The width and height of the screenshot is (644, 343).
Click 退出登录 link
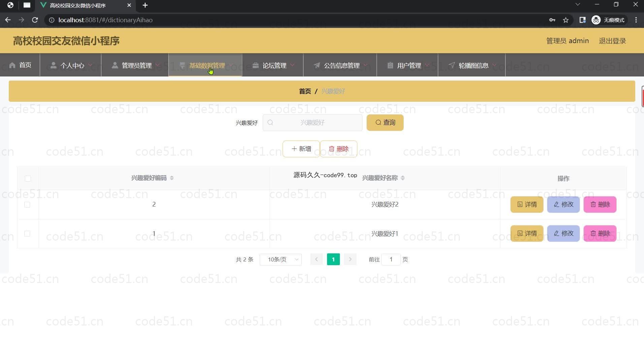click(x=612, y=41)
